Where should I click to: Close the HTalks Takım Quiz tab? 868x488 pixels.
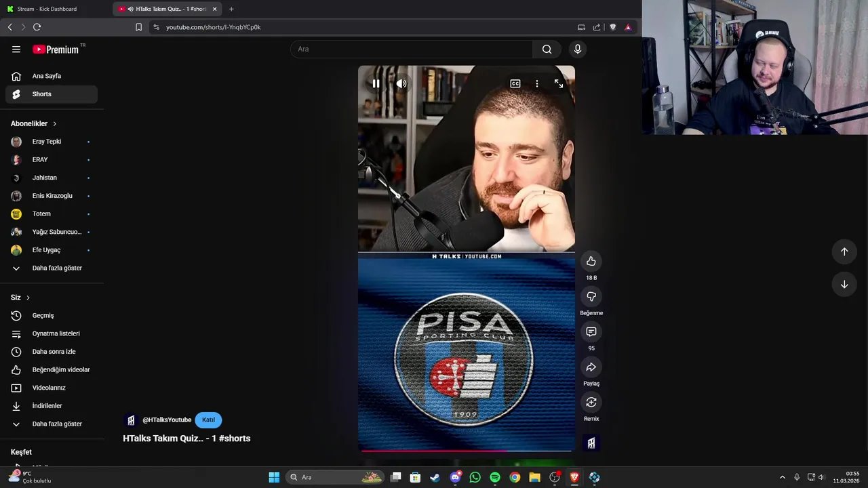pyautogui.click(x=214, y=9)
